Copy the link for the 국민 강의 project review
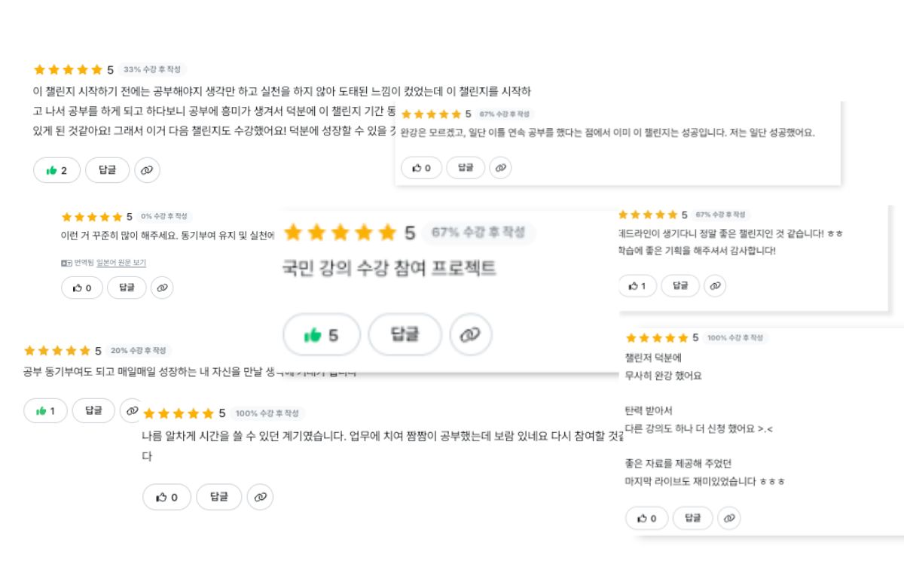The height and width of the screenshot is (588, 904). pos(471,334)
